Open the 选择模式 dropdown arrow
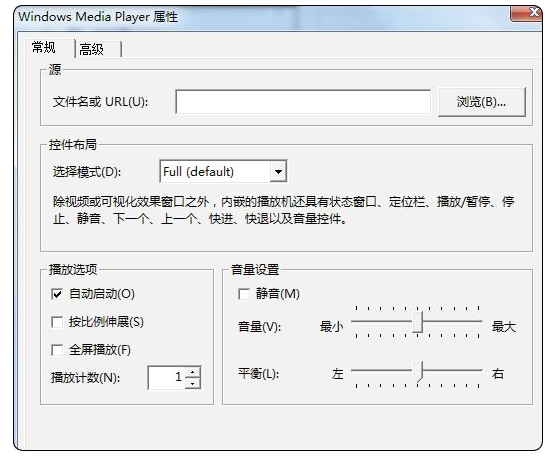 click(x=278, y=171)
